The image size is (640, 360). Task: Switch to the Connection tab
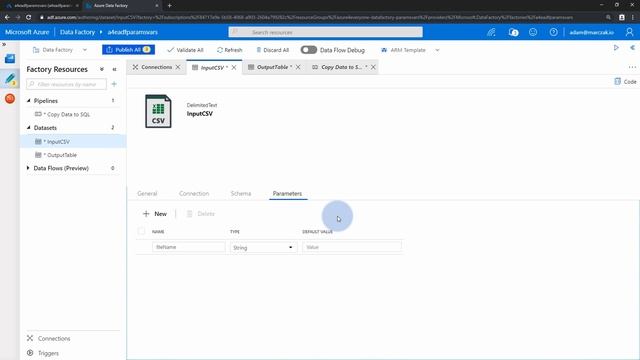coord(194,193)
